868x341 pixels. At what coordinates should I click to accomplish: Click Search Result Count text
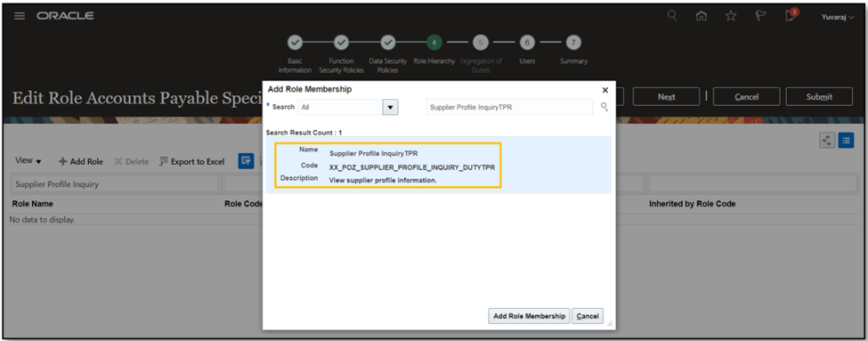point(304,133)
